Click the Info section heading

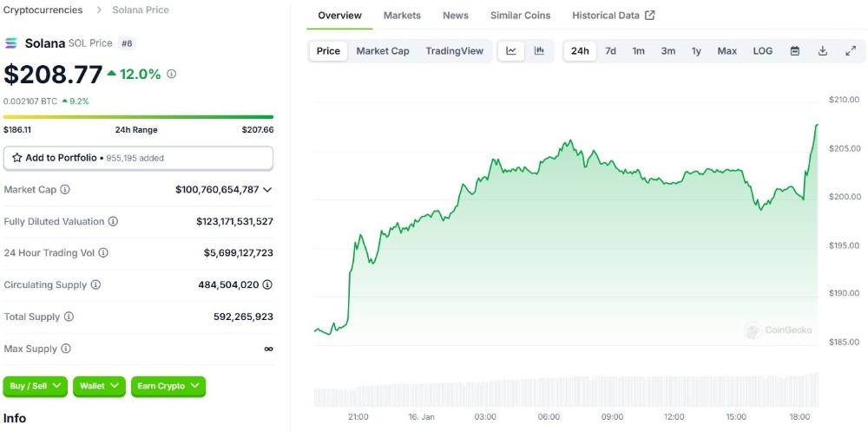point(15,418)
